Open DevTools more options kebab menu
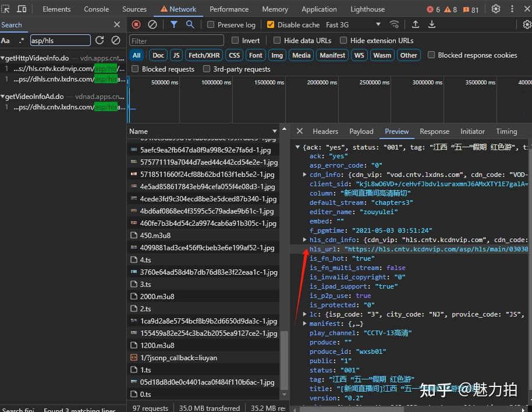This screenshot has height=412, width=532. click(512, 9)
